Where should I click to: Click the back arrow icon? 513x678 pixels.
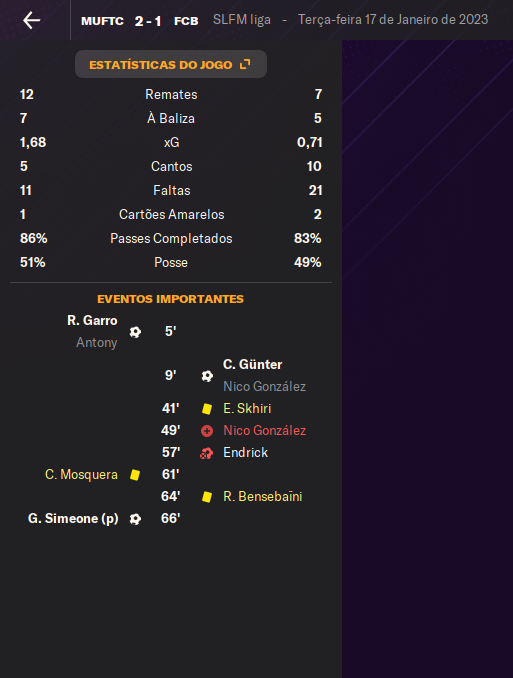32,20
